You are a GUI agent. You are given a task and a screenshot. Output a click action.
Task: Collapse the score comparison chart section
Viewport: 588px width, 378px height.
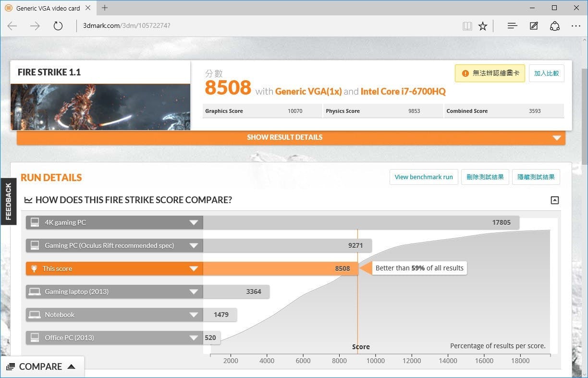555,200
